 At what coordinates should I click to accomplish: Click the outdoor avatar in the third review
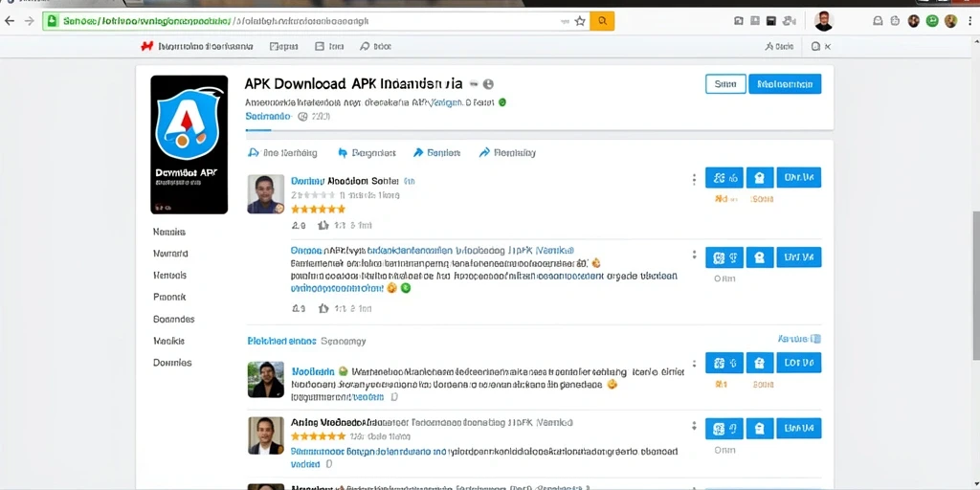266,379
